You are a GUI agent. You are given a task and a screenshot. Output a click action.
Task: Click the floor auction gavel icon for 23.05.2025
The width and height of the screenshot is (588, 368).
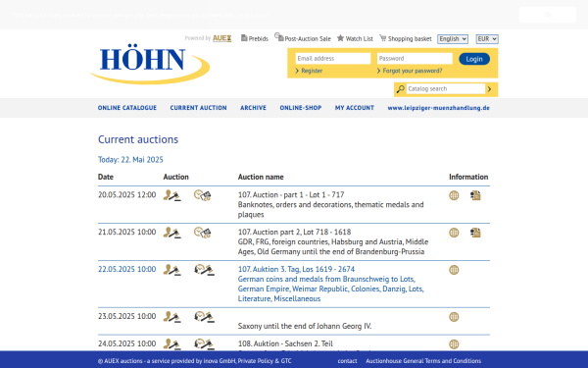pos(171,317)
